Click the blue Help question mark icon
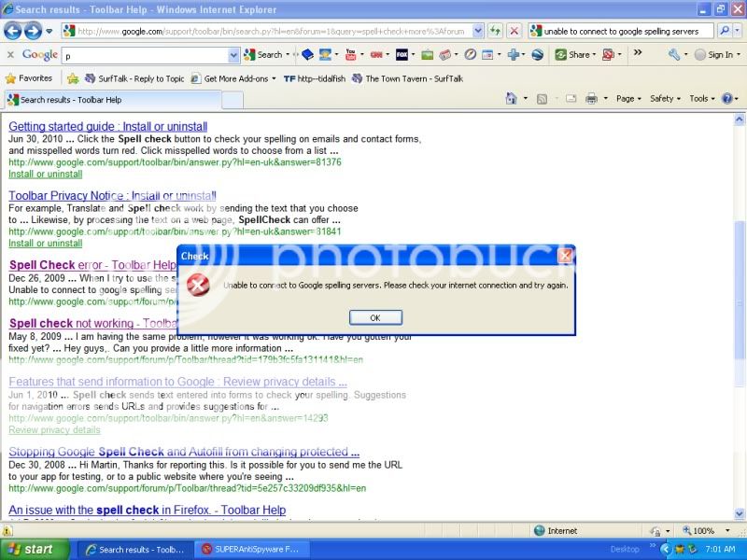This screenshot has height=560, width=747. (x=727, y=99)
